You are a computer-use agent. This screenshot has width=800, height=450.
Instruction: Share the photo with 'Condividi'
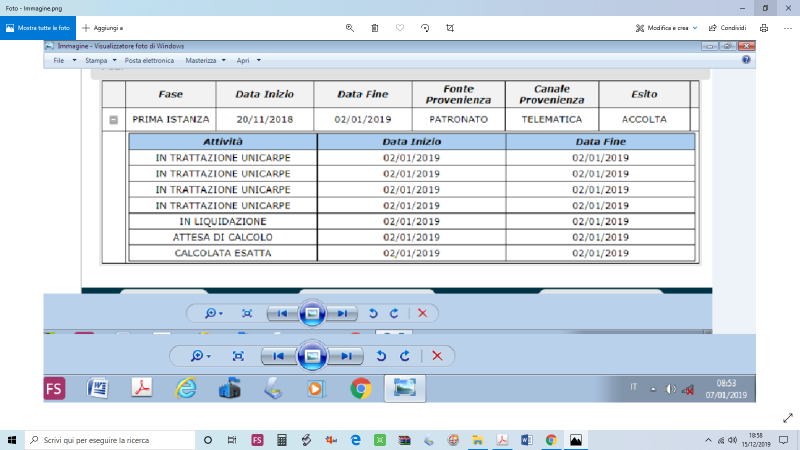726,28
